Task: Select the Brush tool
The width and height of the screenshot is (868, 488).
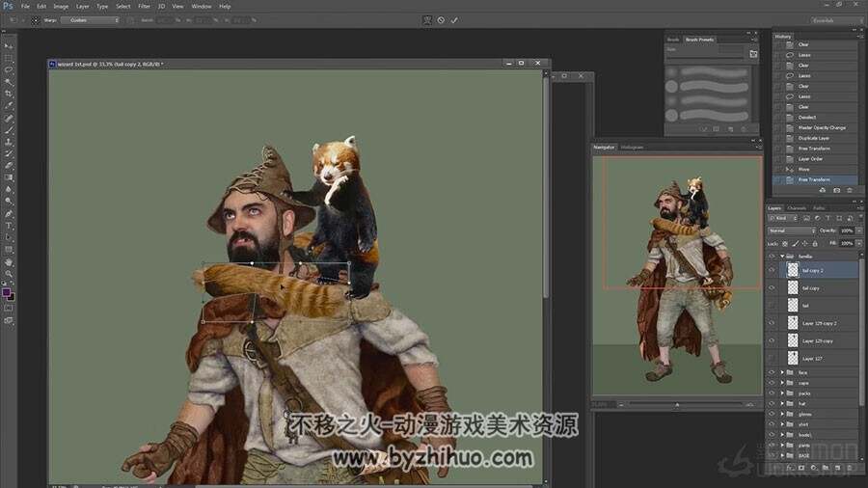Action: 9,130
